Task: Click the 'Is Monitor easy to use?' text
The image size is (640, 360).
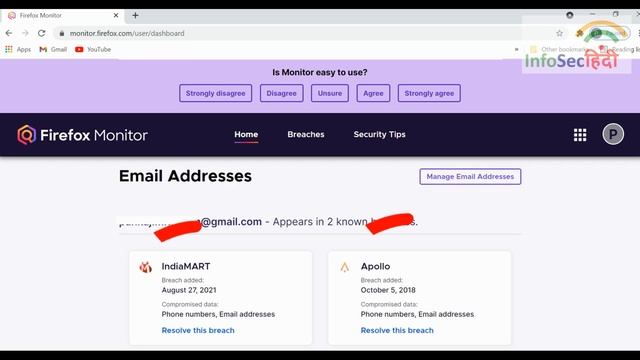Action: click(x=320, y=72)
